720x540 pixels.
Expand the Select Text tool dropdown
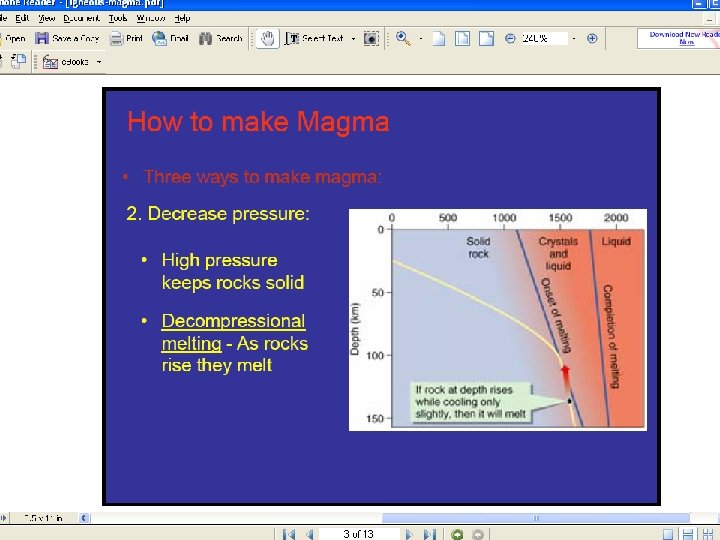click(353, 39)
